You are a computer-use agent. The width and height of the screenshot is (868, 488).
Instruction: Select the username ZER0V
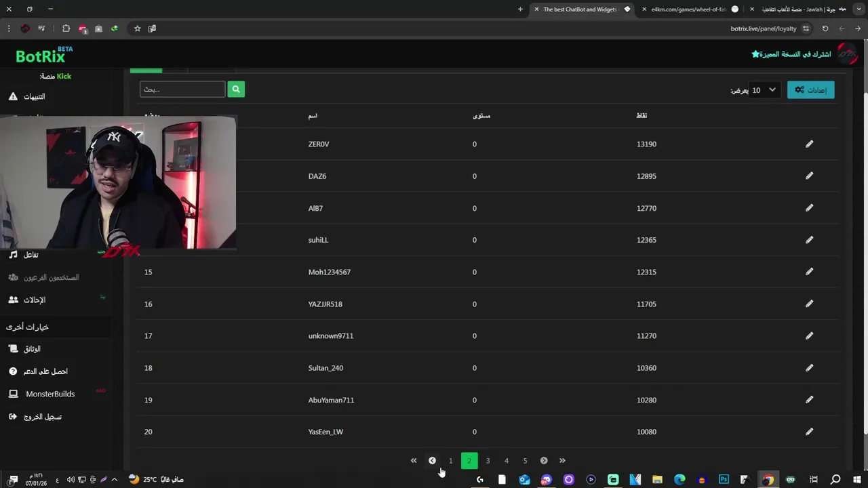point(319,144)
